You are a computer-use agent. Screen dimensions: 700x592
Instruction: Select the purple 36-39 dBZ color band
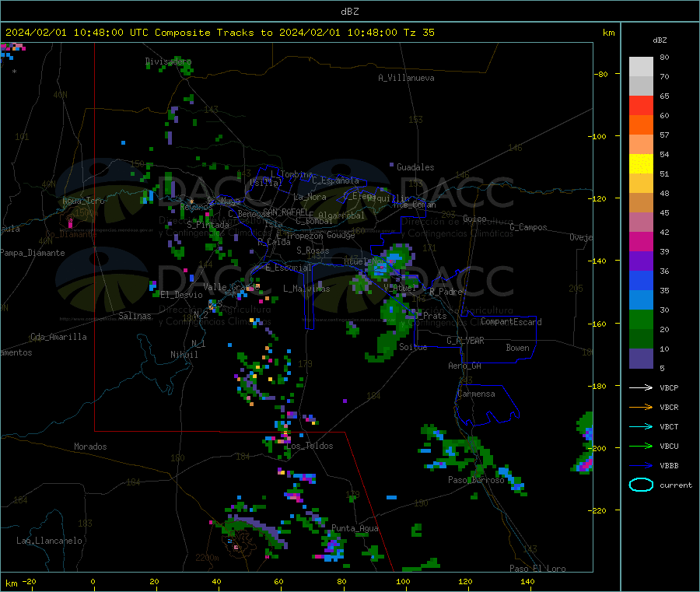(641, 261)
